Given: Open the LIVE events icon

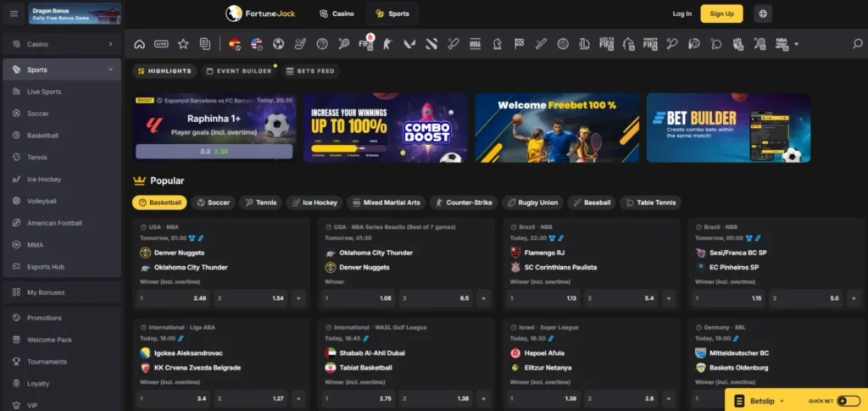Looking at the screenshot, I should pos(161,44).
